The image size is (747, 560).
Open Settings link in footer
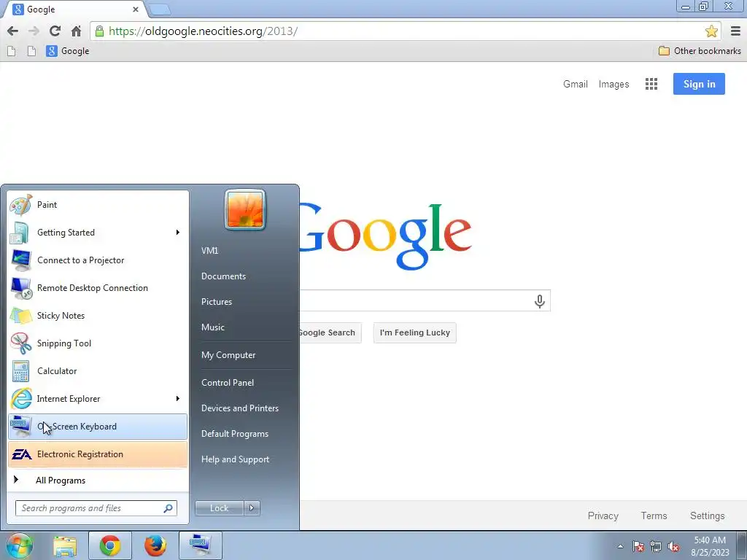pos(708,516)
